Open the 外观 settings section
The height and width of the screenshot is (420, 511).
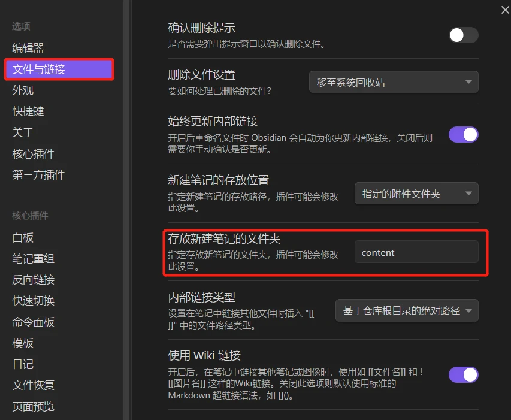[22, 90]
